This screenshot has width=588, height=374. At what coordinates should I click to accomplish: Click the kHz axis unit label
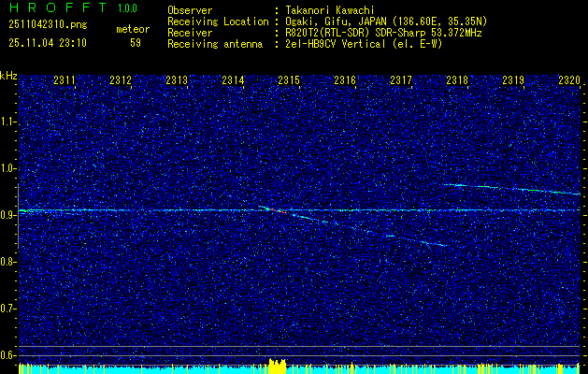click(8, 76)
